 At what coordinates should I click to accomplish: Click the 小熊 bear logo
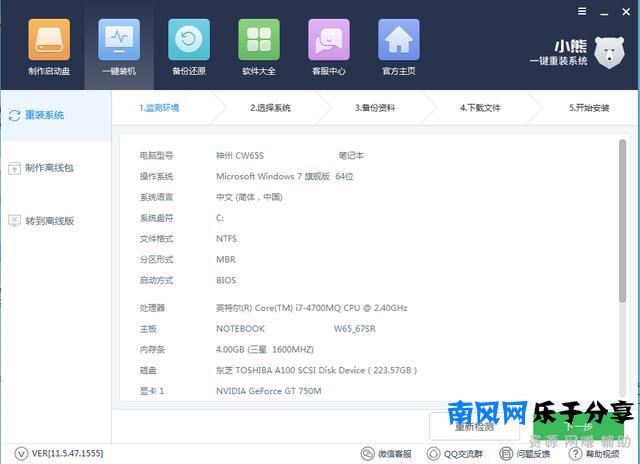[x=609, y=52]
